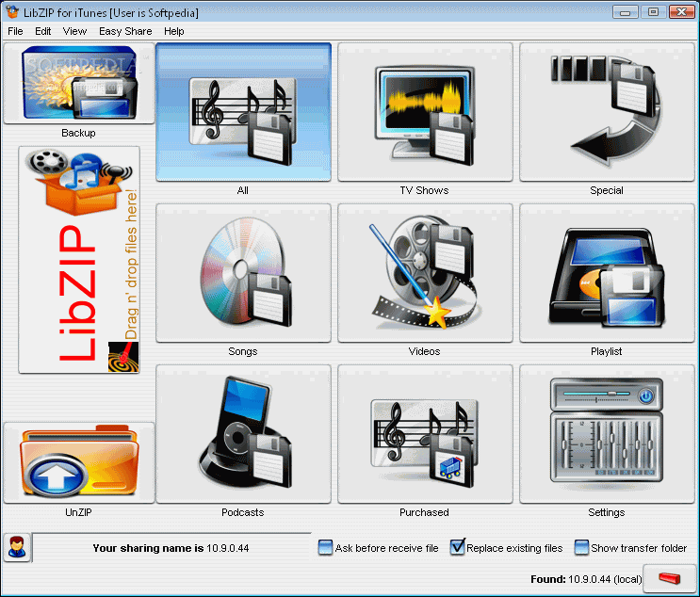Viewport: 700px width, 597px height.
Task: Click the Songs label
Action: [243, 351]
